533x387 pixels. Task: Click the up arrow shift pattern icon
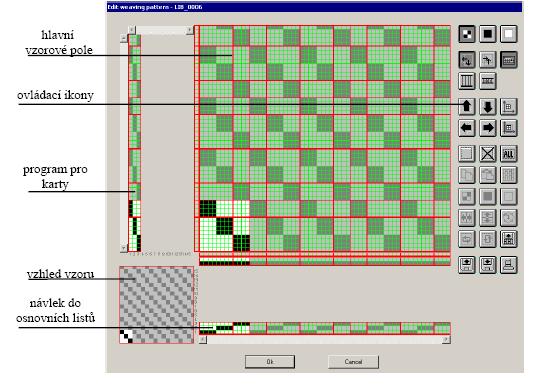(466, 106)
